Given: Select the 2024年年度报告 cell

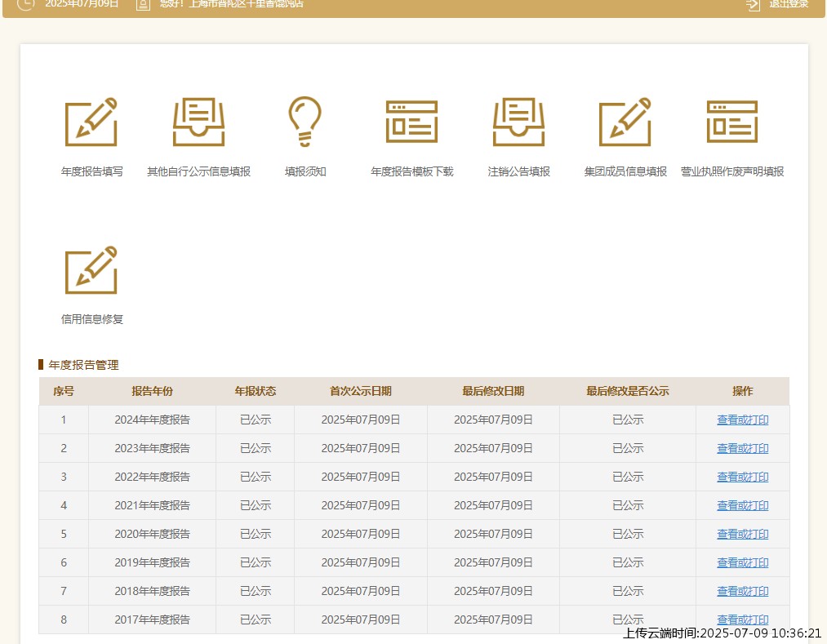Looking at the screenshot, I should 152,420.
